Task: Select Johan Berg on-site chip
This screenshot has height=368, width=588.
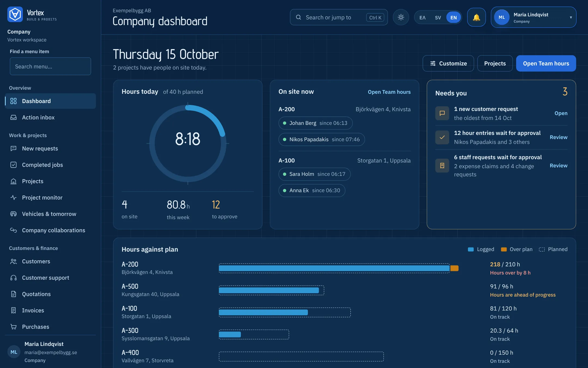Action: coord(316,123)
